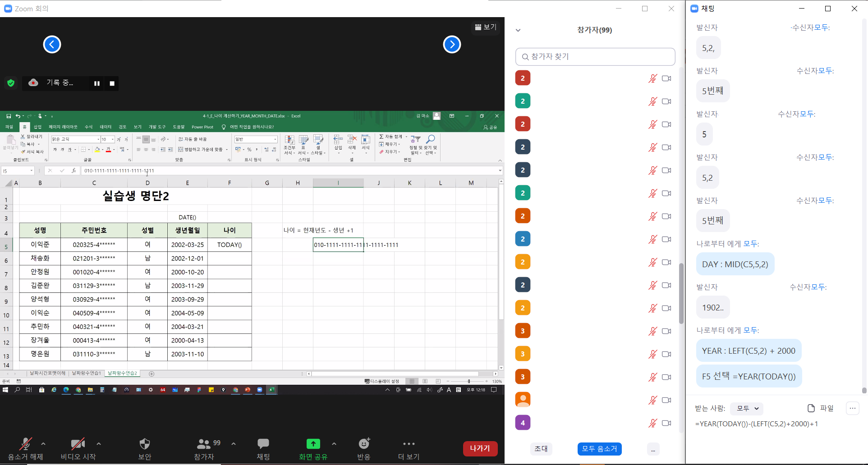
Task: Stop the cloud recording
Action: (112, 83)
